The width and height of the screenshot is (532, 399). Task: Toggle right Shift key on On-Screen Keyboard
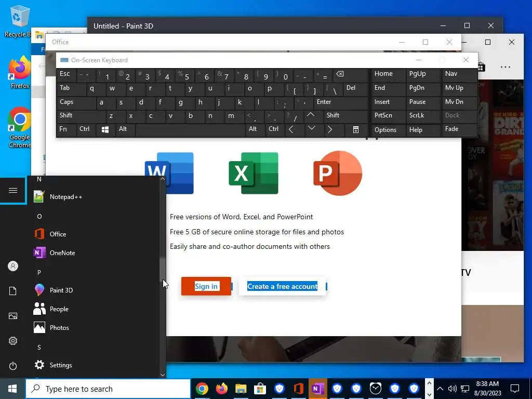point(345,116)
